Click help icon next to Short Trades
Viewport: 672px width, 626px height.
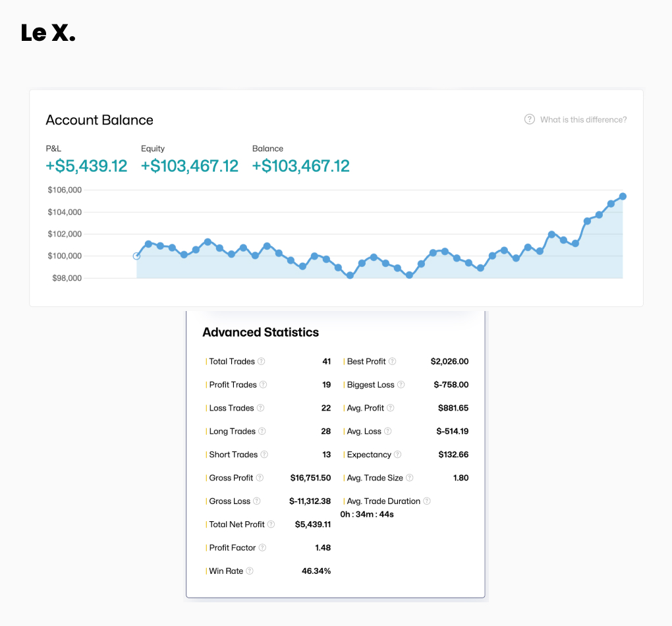[264, 455]
